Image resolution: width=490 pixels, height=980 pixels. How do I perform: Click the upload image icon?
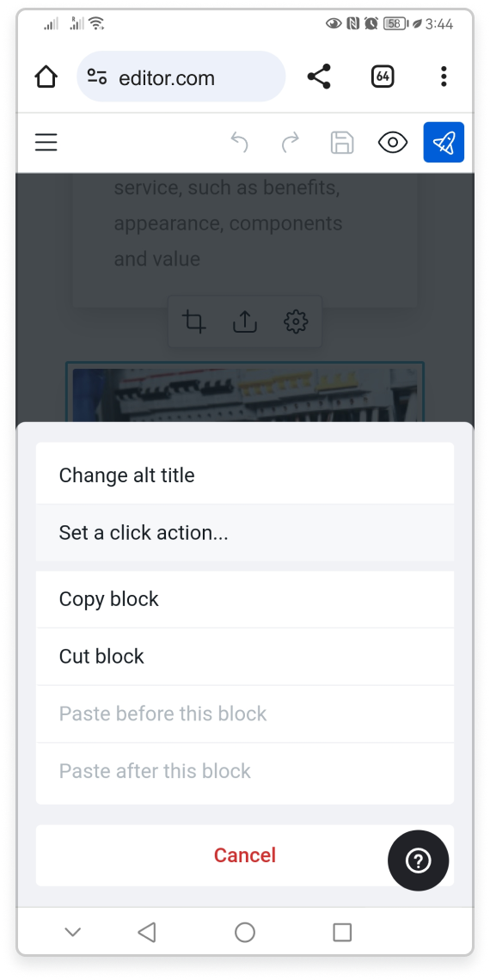pos(245,322)
